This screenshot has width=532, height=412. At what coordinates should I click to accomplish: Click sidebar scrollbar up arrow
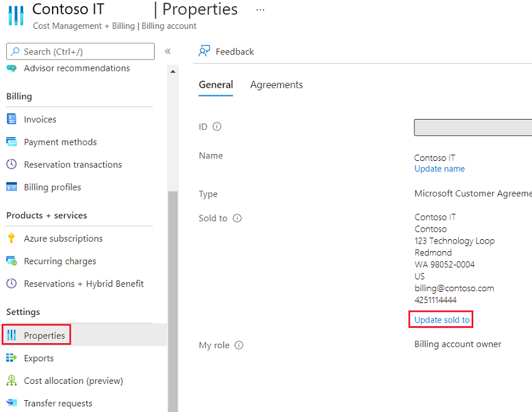[x=173, y=71]
